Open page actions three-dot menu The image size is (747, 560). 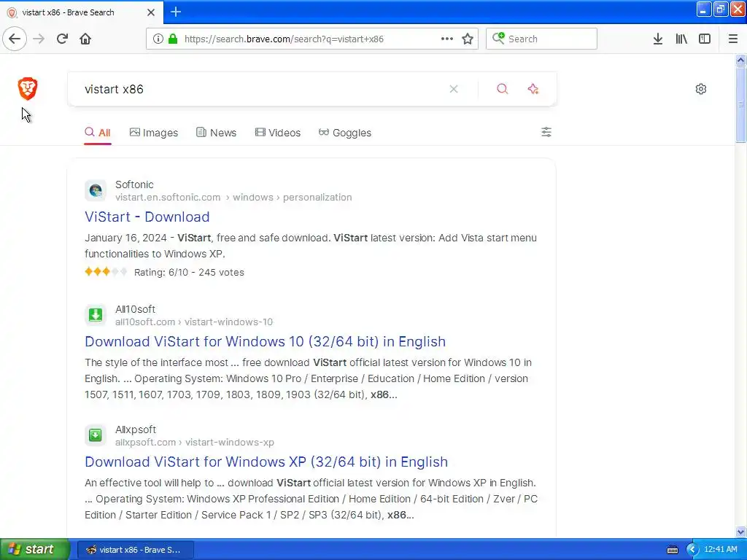[x=447, y=39]
